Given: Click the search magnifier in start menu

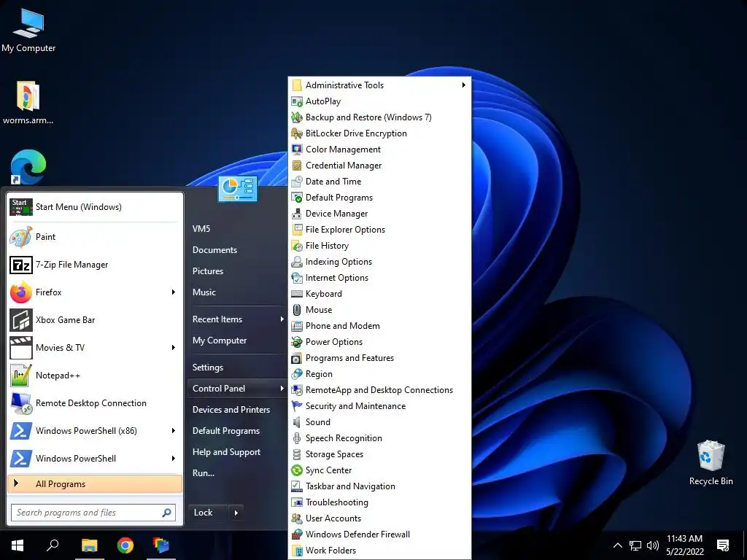Looking at the screenshot, I should 167,513.
